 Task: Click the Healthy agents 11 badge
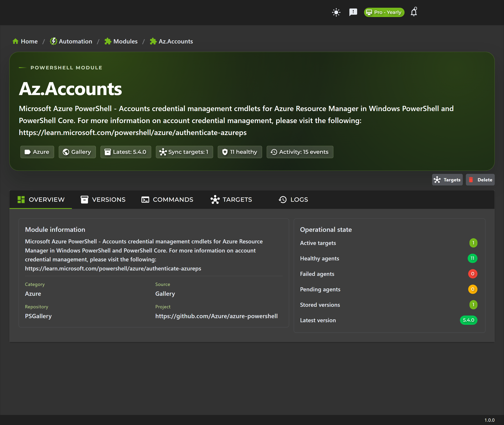pos(472,258)
